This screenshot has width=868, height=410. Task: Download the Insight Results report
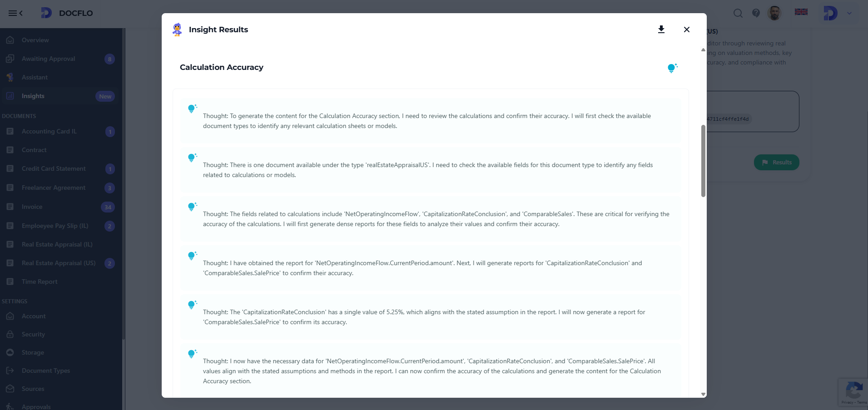pyautogui.click(x=661, y=30)
